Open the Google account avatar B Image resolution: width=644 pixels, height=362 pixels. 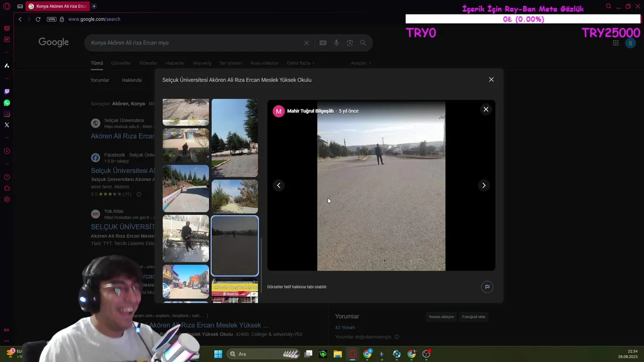[630, 43]
